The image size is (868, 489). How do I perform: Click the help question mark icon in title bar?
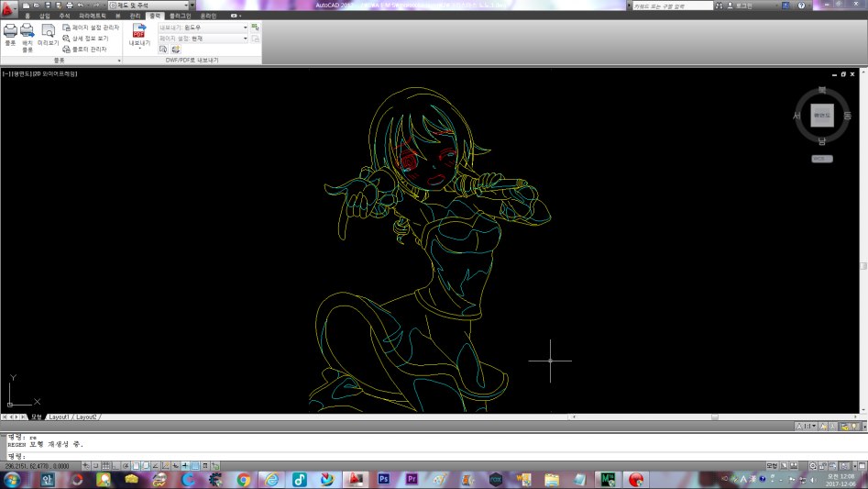pyautogui.click(x=801, y=6)
